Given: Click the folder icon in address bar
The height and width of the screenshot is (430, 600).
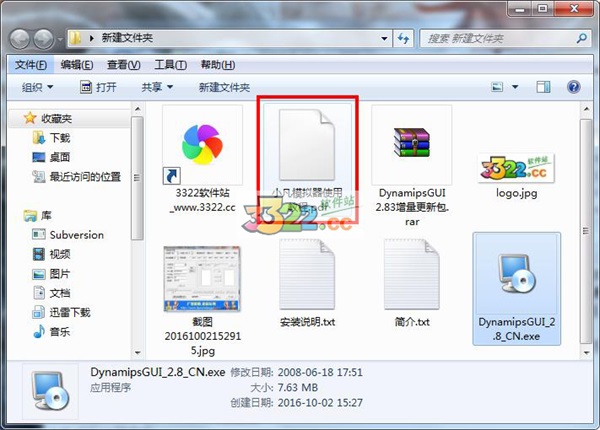Looking at the screenshot, I should click(x=75, y=38).
